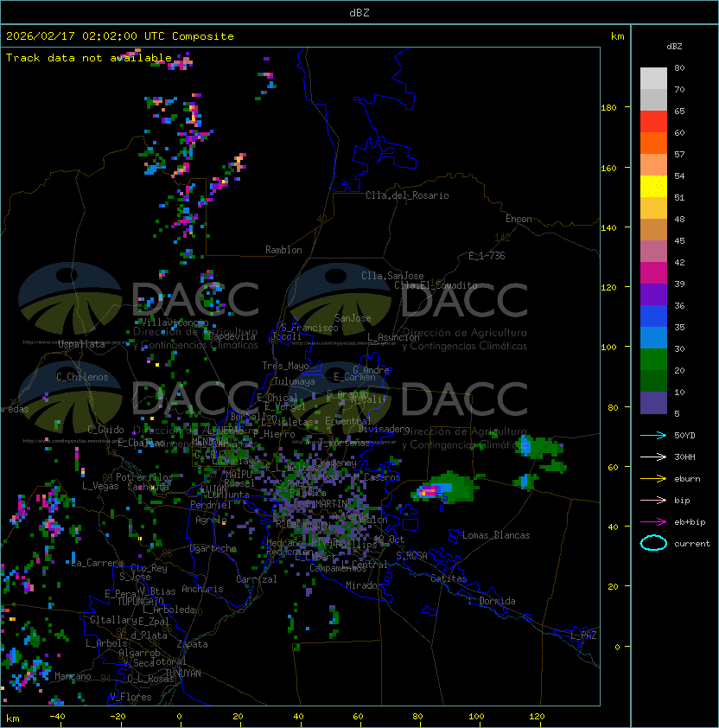Select the magenta 42-39 dBZ swatch
The width and height of the screenshot is (719, 728).
653,273
